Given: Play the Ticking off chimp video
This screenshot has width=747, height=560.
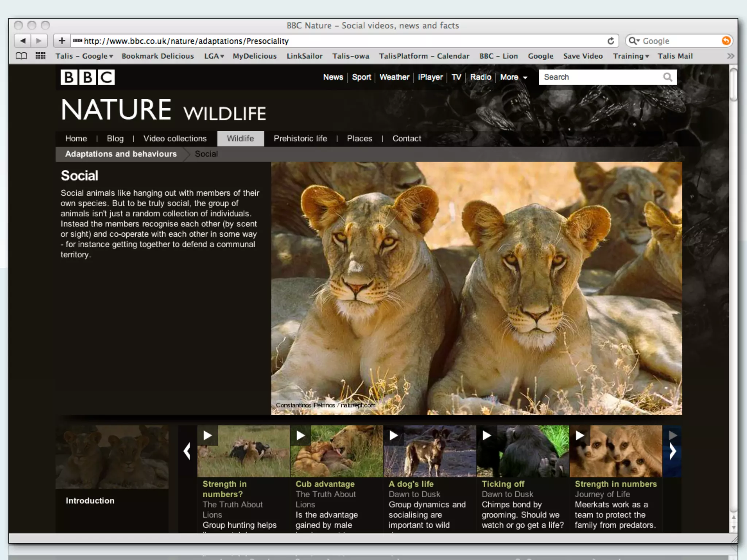Looking at the screenshot, I should tap(487, 435).
